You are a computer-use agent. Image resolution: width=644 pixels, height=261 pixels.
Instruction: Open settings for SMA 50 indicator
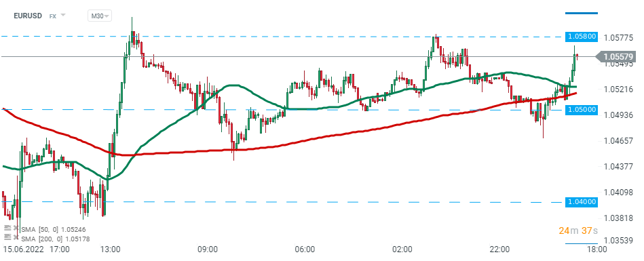pos(7,228)
